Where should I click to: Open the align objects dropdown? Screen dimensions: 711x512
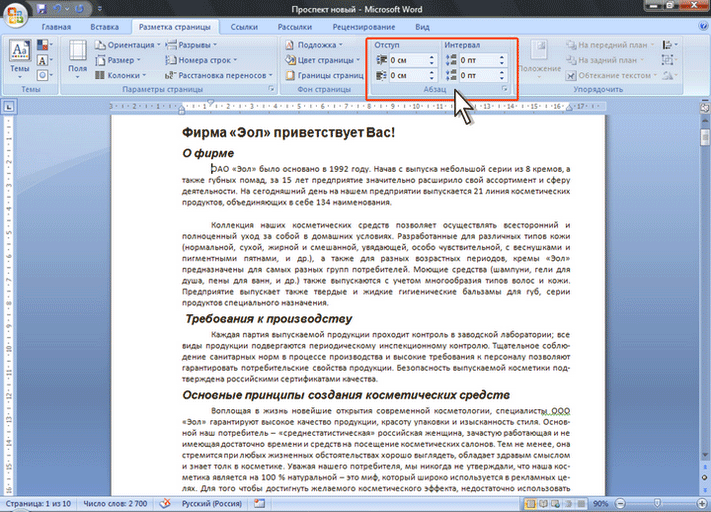(x=669, y=44)
